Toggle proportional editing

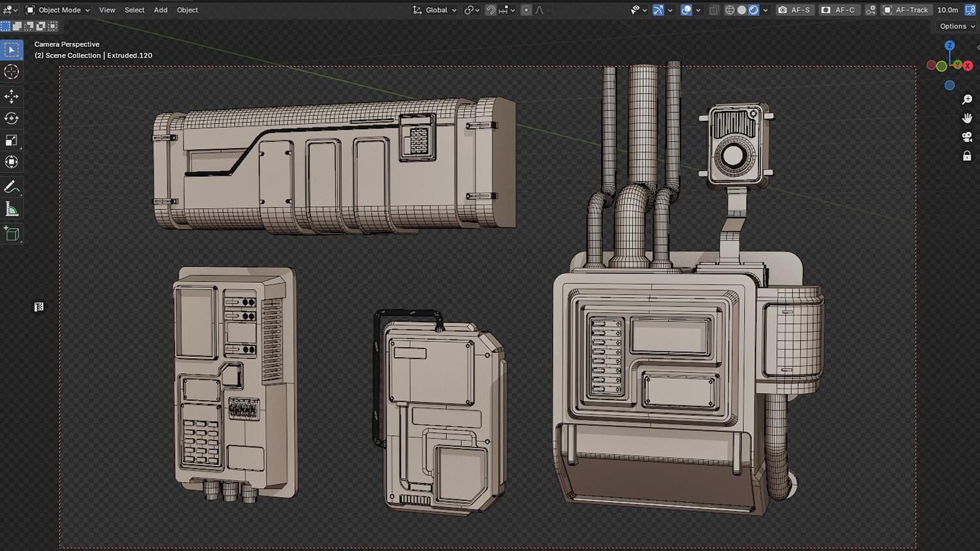pos(527,10)
